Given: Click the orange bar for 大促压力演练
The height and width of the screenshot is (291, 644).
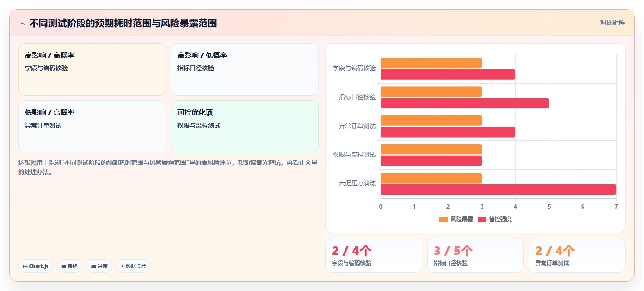Looking at the screenshot, I should [431, 178].
